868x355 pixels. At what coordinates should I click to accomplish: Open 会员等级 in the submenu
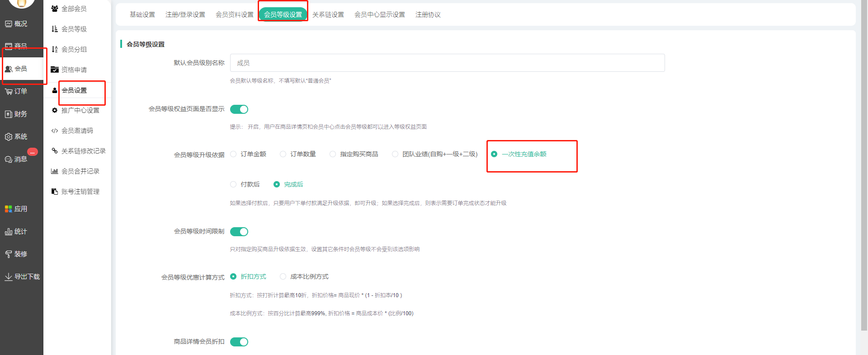click(x=74, y=29)
